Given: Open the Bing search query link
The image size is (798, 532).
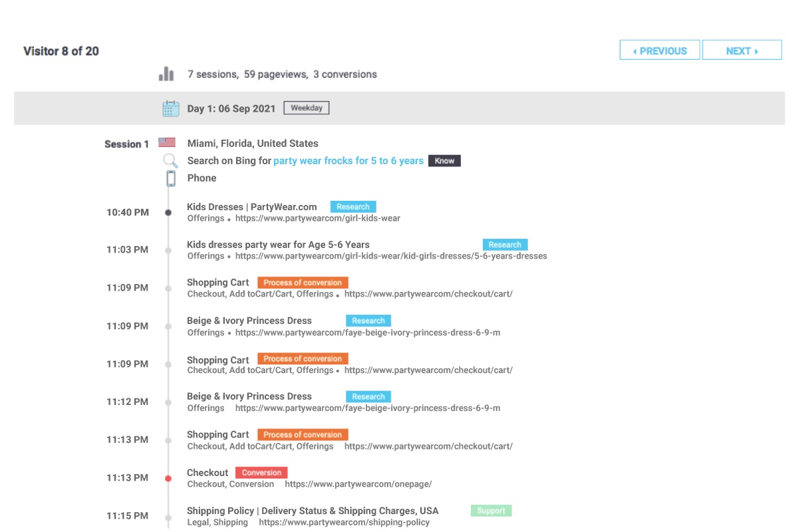Looking at the screenshot, I should (x=349, y=160).
